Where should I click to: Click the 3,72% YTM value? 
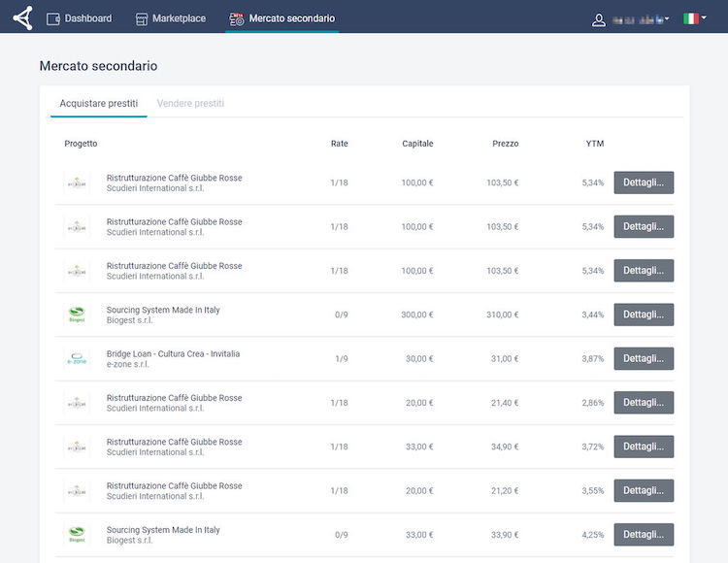click(x=593, y=447)
